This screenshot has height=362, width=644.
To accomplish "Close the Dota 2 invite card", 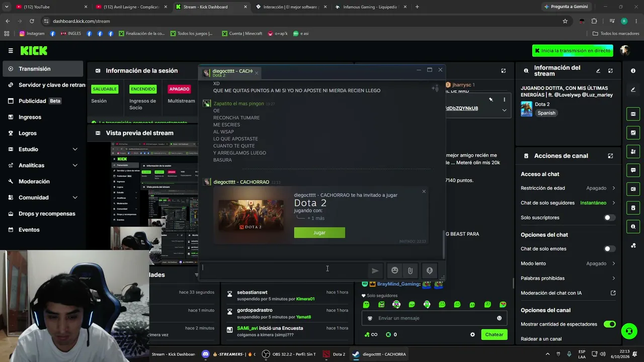I will tap(424, 191).
